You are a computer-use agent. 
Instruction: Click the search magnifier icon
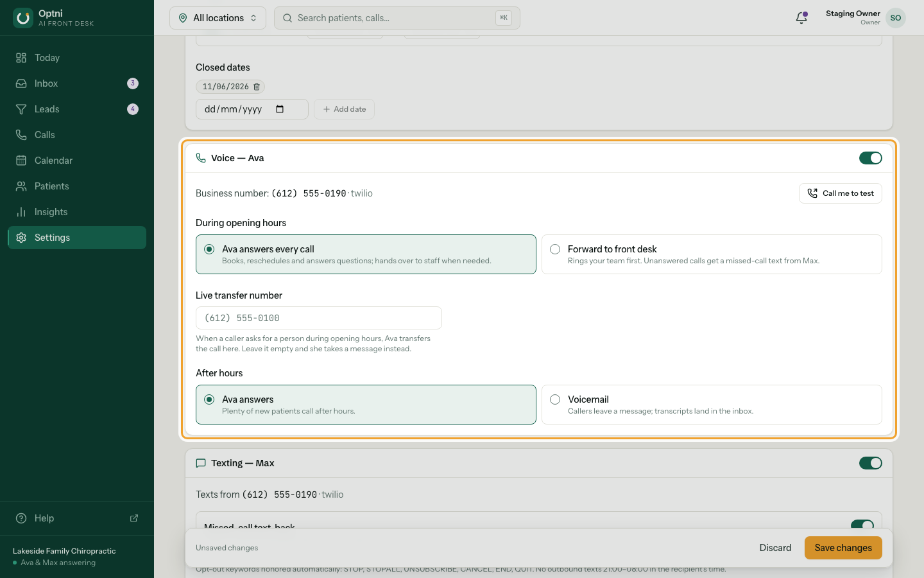pos(287,18)
